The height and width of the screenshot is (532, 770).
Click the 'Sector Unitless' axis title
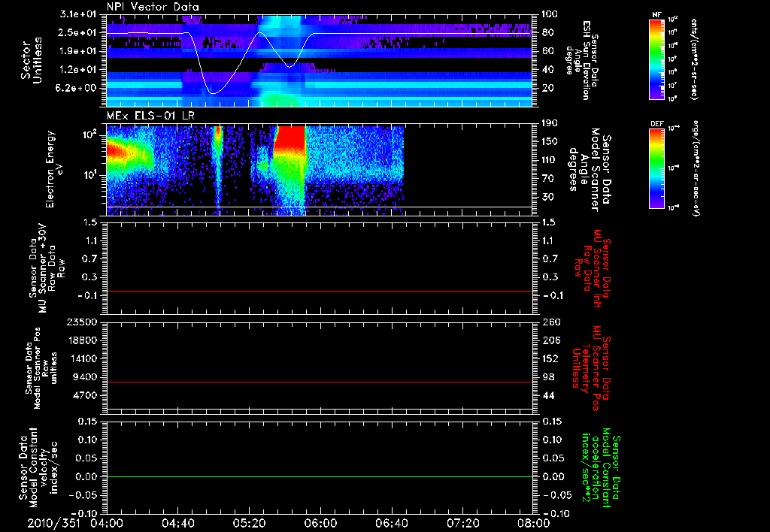[32, 60]
